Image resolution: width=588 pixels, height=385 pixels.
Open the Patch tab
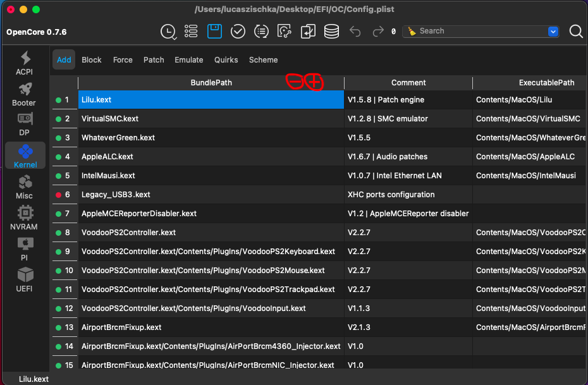pos(154,59)
